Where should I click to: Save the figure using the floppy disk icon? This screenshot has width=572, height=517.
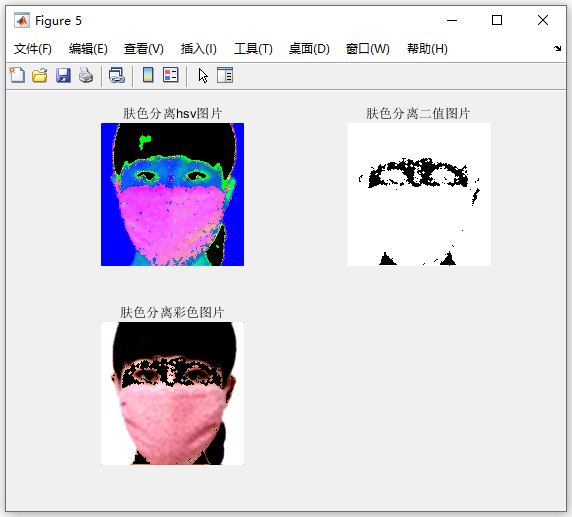63,76
